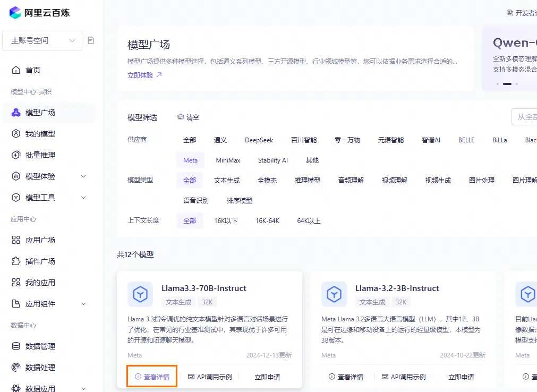This screenshot has width=537, height=392.
Task: Click the model search input field
Action: [524, 117]
